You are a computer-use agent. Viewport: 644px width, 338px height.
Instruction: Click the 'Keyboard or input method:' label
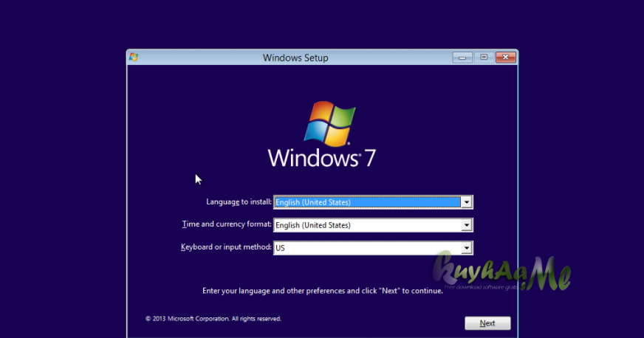[x=226, y=247]
